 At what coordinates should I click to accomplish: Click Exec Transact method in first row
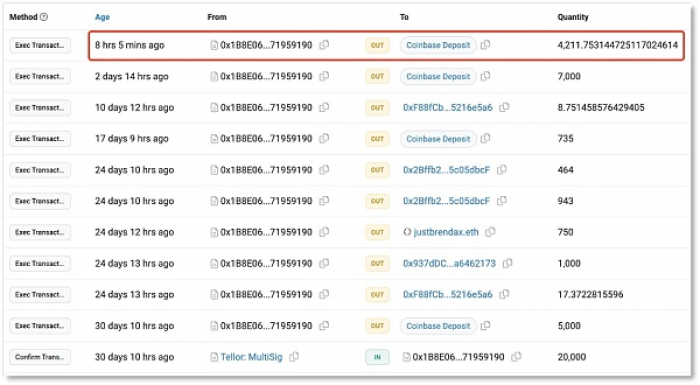click(40, 45)
